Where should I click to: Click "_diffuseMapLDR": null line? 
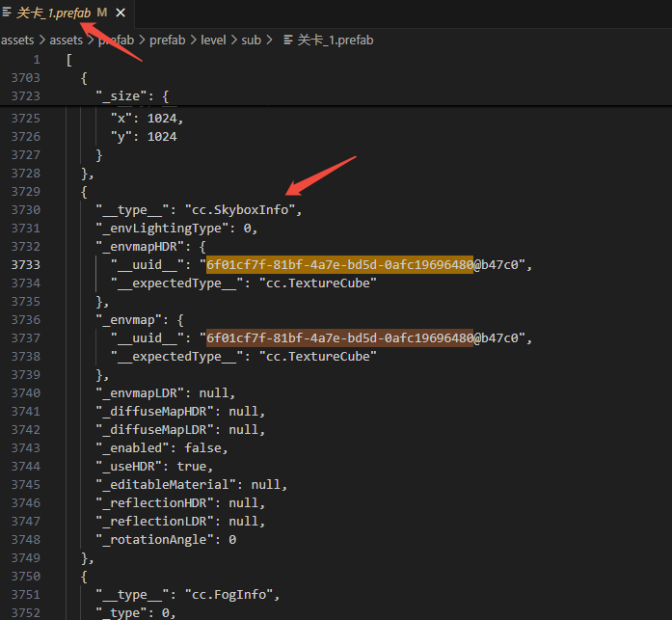coord(180,430)
